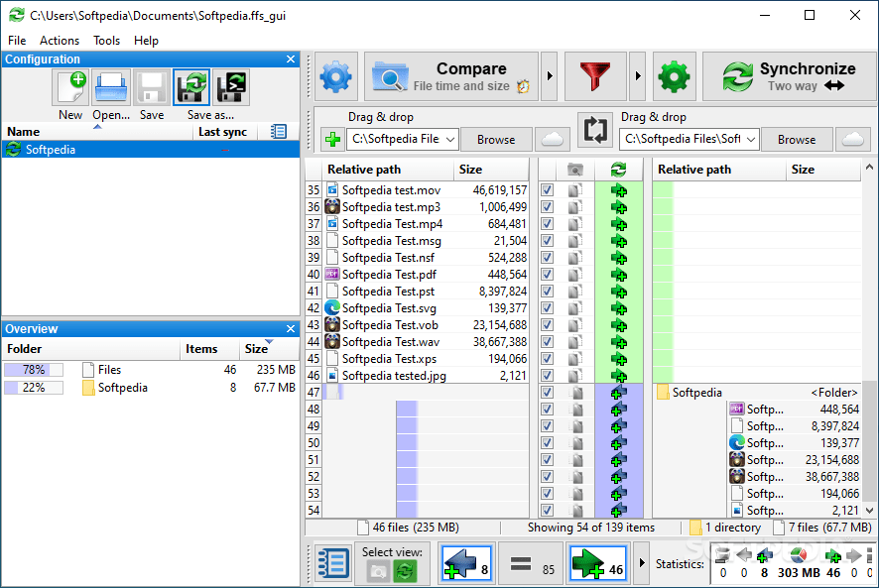The image size is (879, 588).
Task: Click sync action icon for Softpedia test.mov
Action: click(619, 190)
